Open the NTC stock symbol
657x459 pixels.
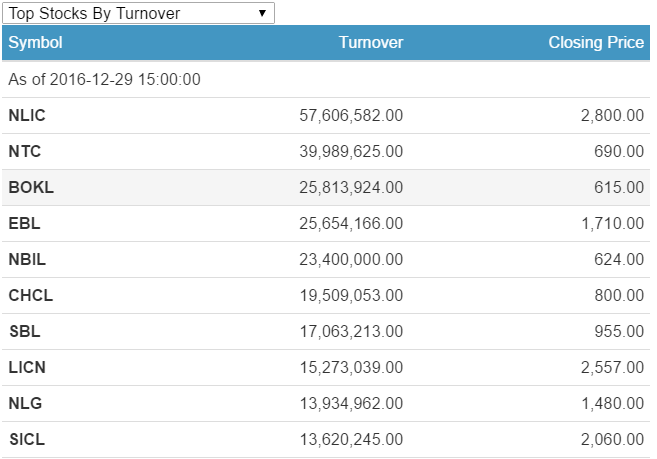tap(25, 151)
